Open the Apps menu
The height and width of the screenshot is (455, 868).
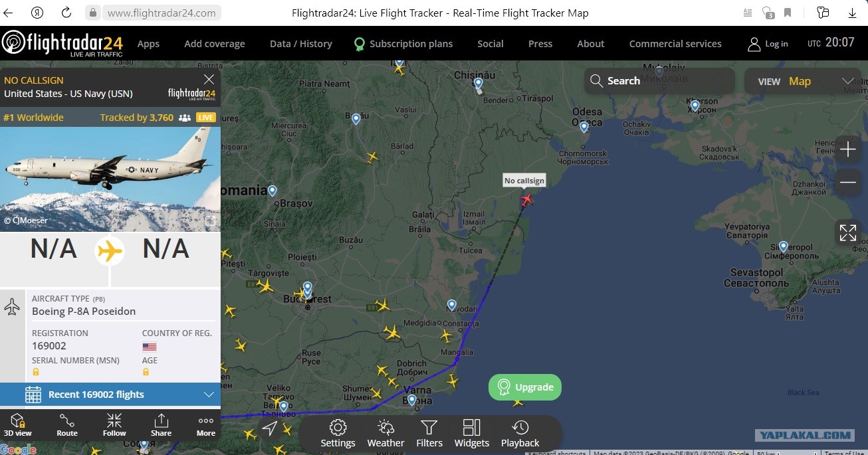148,44
